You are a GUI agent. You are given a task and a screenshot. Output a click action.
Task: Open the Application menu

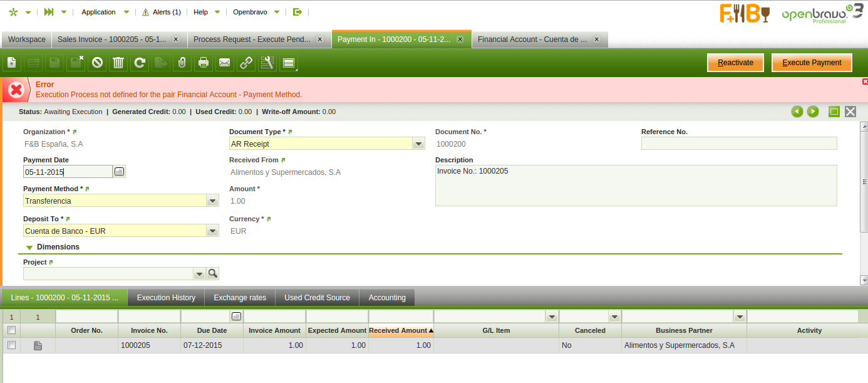(99, 12)
